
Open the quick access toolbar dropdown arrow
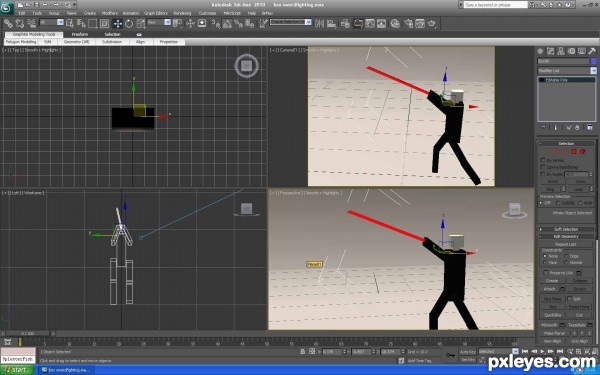click(x=74, y=5)
